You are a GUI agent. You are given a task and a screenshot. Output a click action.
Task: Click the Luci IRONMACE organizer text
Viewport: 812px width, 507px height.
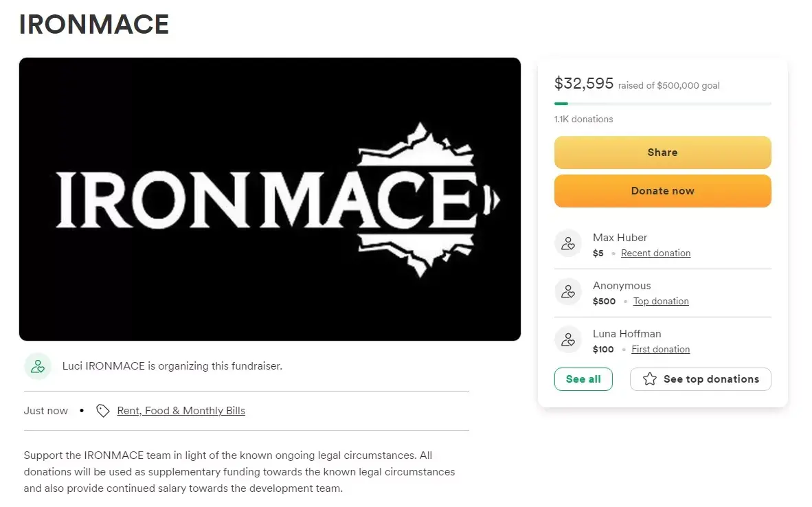click(x=172, y=366)
